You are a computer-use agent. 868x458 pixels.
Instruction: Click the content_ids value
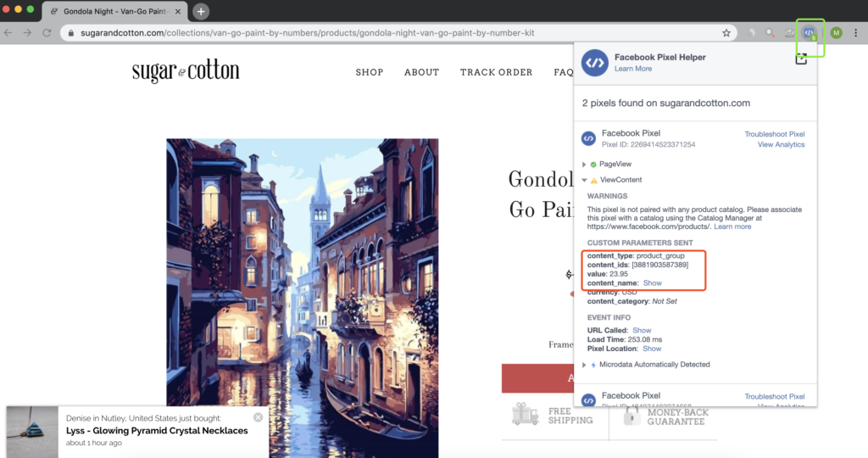[659, 265]
